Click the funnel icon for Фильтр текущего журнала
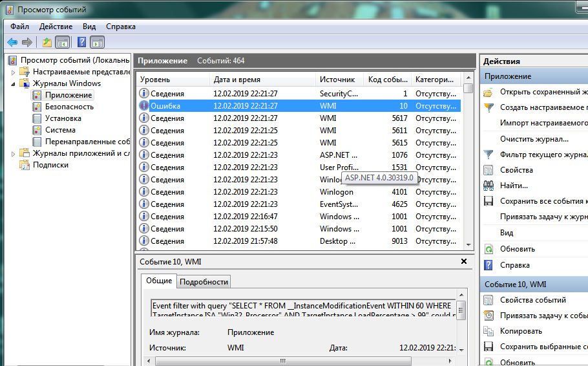Screen dimensions: 588x366 (488, 155)
